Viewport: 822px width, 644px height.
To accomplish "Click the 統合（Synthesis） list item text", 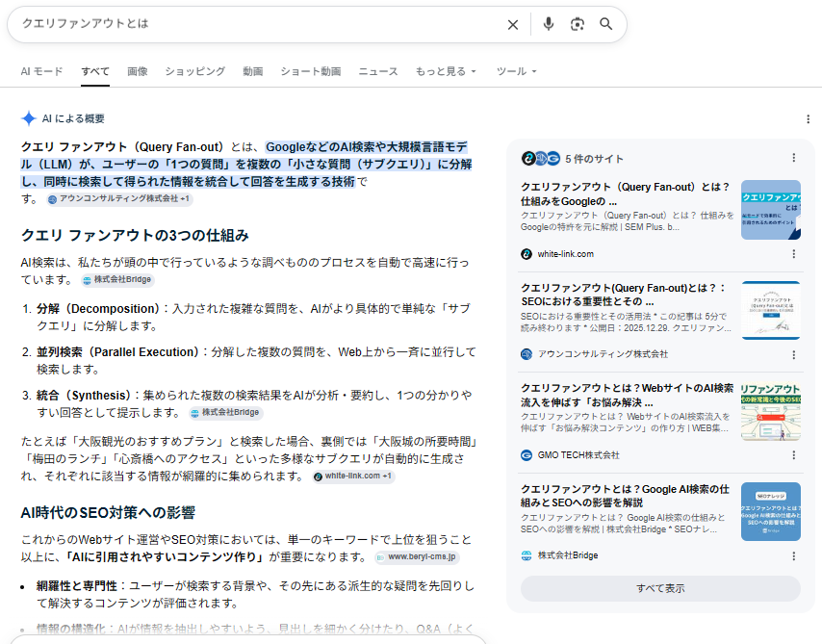I will click(254, 403).
